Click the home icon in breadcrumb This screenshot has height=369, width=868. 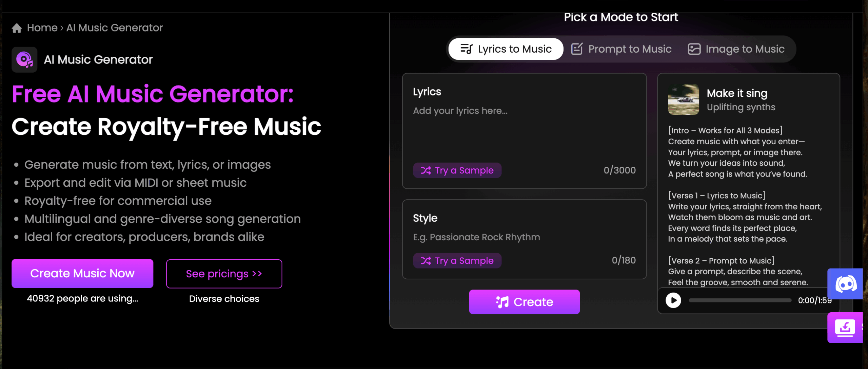pos(17,28)
